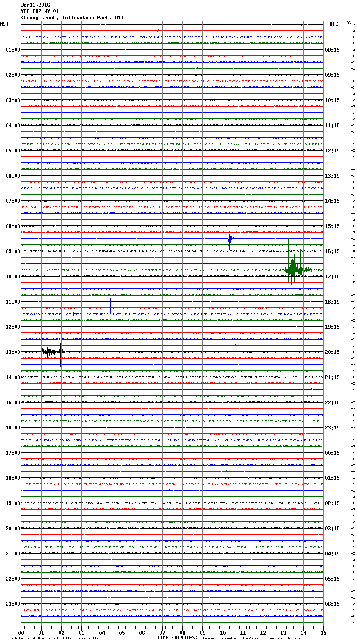This screenshot has width=357, height=644.
Task: Click the '00' minute tick label
Action: click(x=21, y=633)
